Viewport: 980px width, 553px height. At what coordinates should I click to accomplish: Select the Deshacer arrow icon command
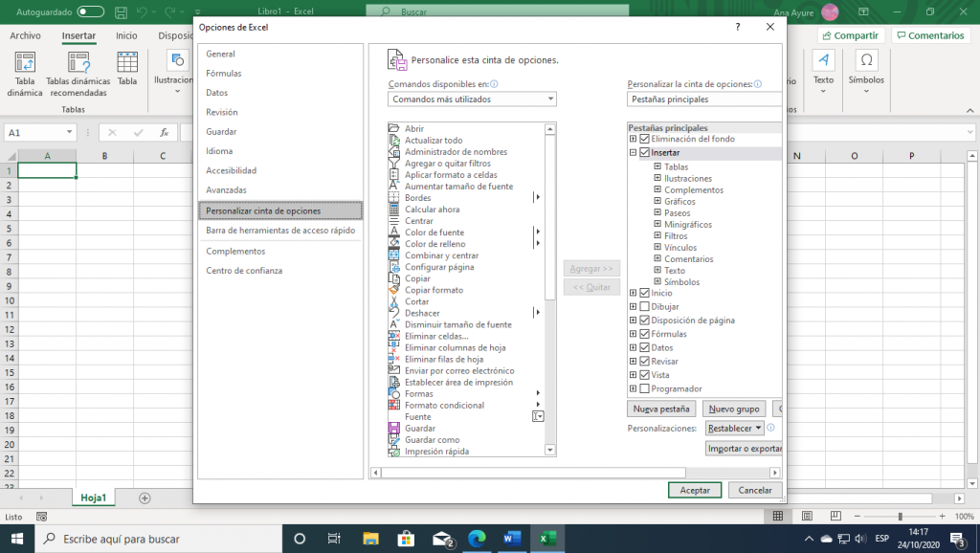tap(393, 313)
